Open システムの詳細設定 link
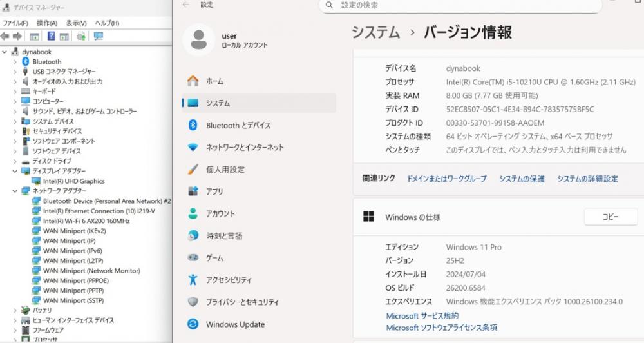Screen dimensions: 644x343 pyautogui.click(x=587, y=179)
